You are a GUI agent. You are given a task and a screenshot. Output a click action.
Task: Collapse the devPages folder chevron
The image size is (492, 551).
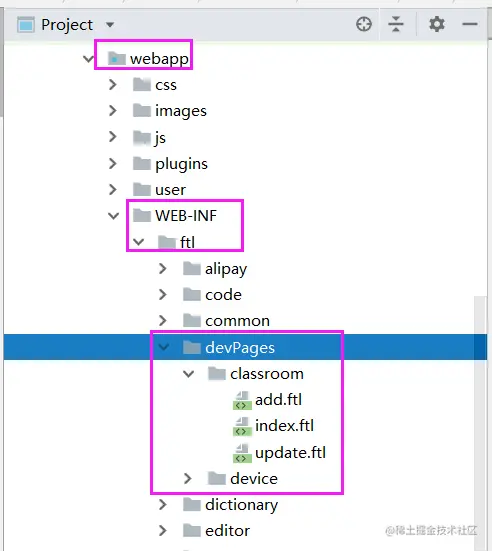(x=163, y=347)
